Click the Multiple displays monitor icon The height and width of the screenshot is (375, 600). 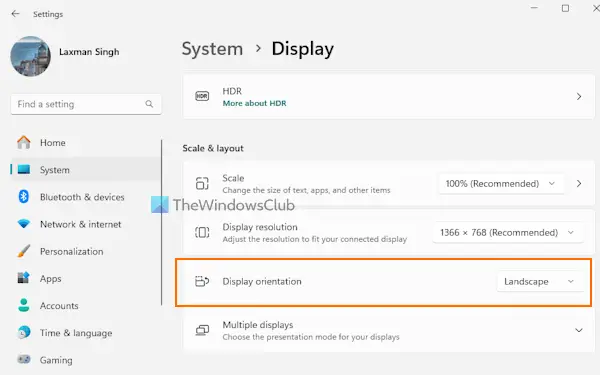(x=202, y=330)
